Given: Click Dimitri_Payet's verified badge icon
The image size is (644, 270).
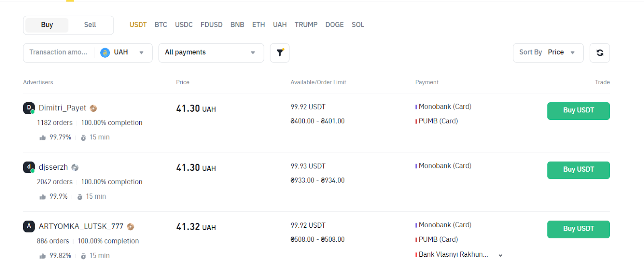Looking at the screenshot, I should coord(93,108).
